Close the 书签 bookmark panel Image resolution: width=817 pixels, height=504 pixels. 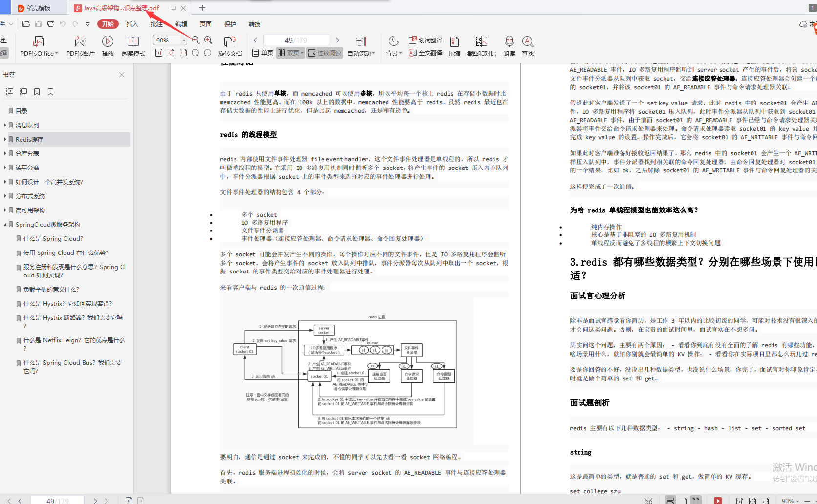click(122, 75)
